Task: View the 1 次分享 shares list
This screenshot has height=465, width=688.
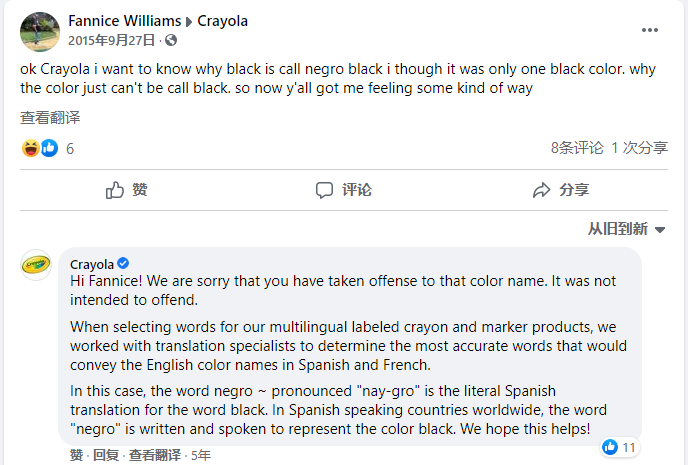Action: tap(639, 148)
